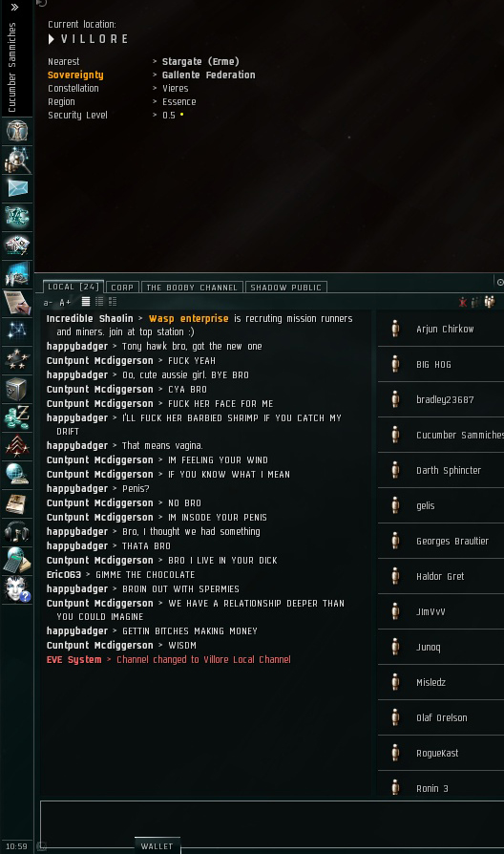Image resolution: width=504 pixels, height=854 pixels.
Task: Open the Wallet coins icon
Action: [17, 417]
